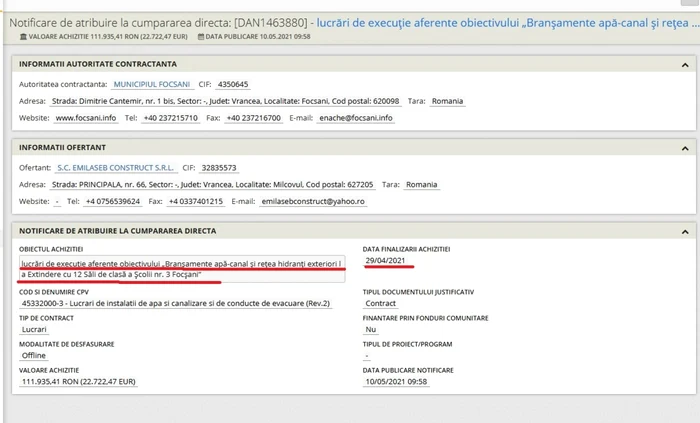Click the bank icon beside Valoare Achizitie
This screenshot has height=423, width=700.
click(23, 37)
